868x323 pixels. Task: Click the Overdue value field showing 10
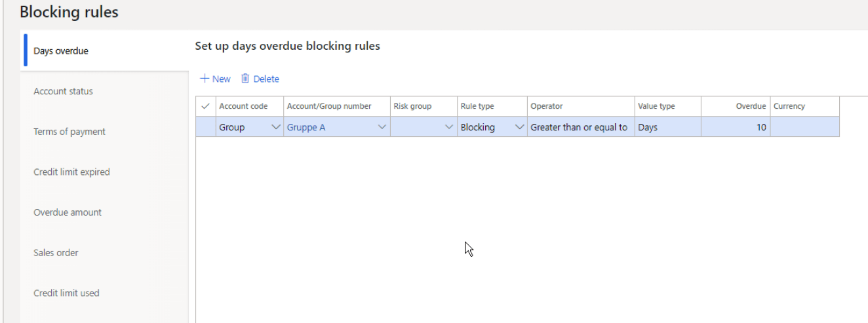coord(734,127)
